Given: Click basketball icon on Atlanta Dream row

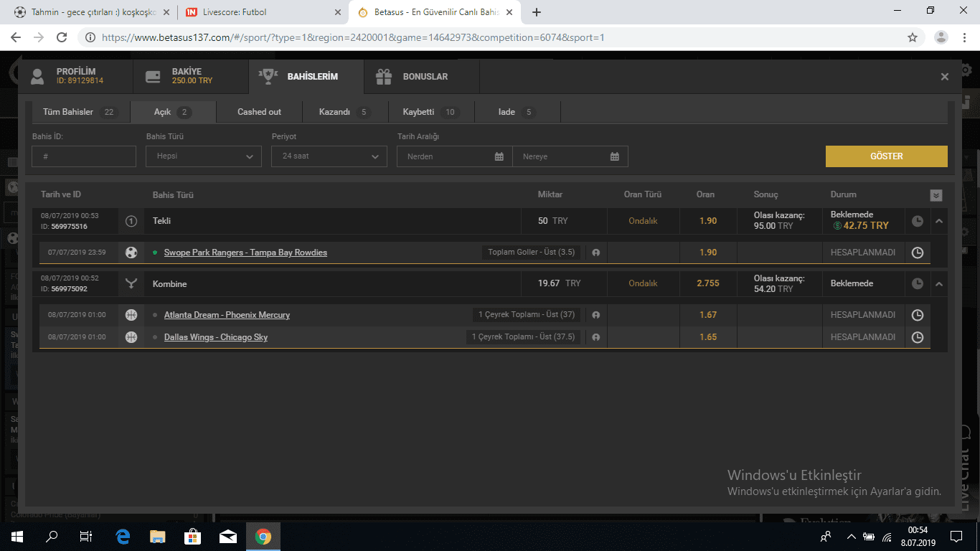Looking at the screenshot, I should point(131,315).
